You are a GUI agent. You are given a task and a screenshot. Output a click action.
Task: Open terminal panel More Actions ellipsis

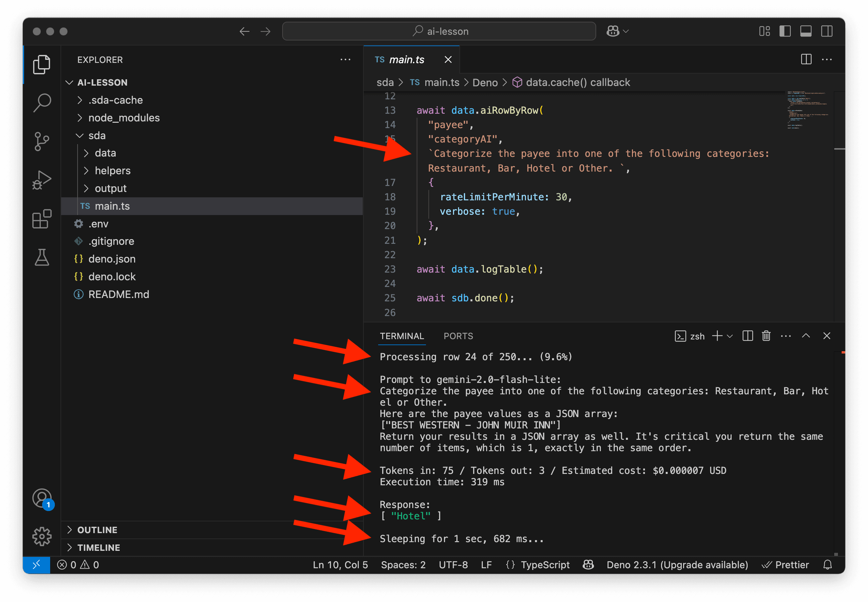tap(785, 336)
